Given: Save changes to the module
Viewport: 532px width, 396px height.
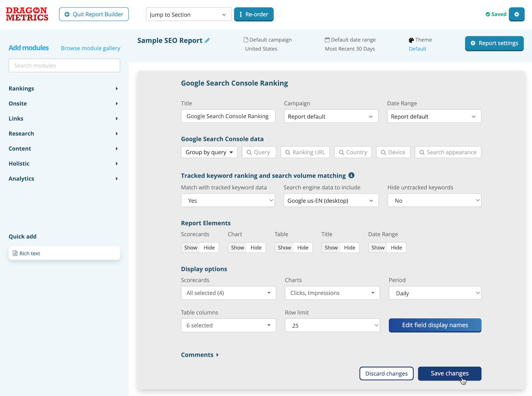Looking at the screenshot, I should pos(449,373).
